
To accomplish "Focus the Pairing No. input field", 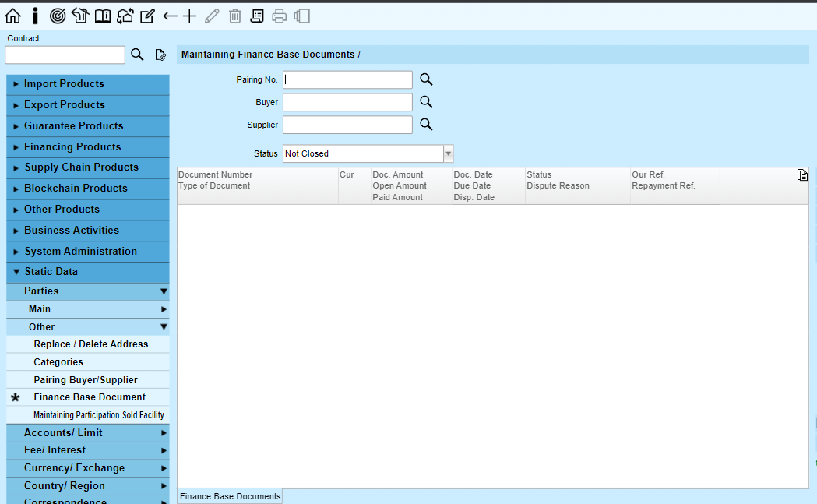I will 347,79.
